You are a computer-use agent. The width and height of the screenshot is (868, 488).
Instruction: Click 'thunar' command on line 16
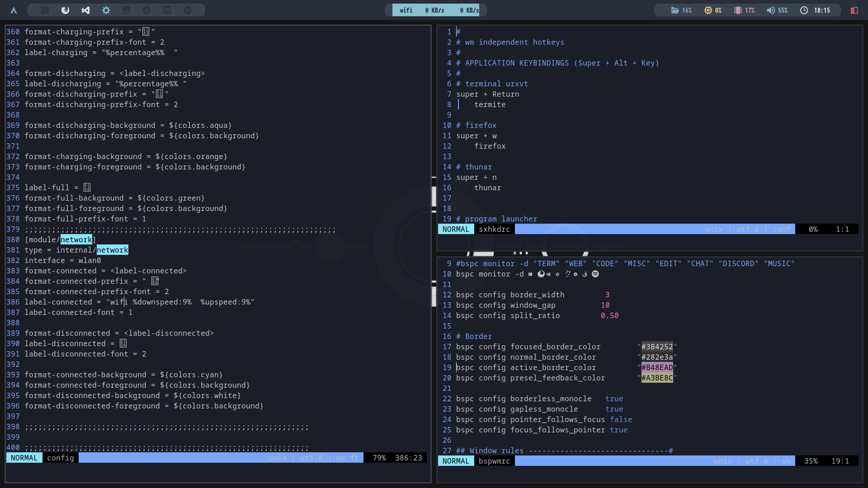click(x=488, y=188)
